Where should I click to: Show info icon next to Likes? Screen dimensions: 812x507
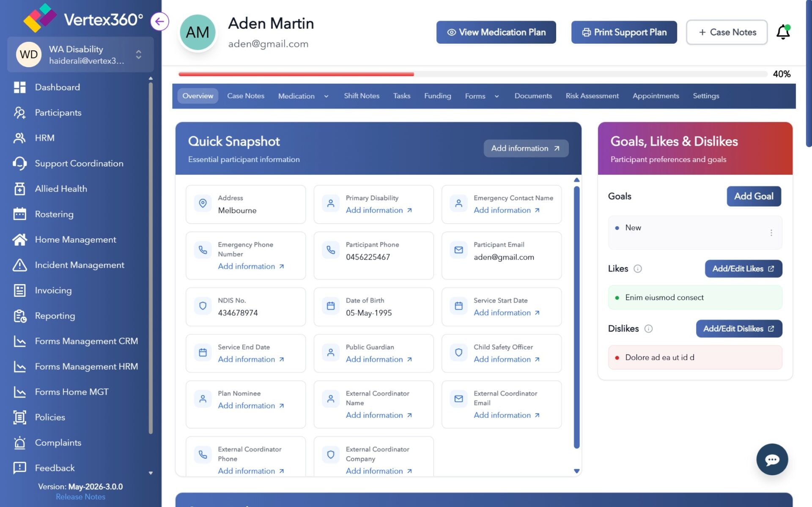pos(638,269)
